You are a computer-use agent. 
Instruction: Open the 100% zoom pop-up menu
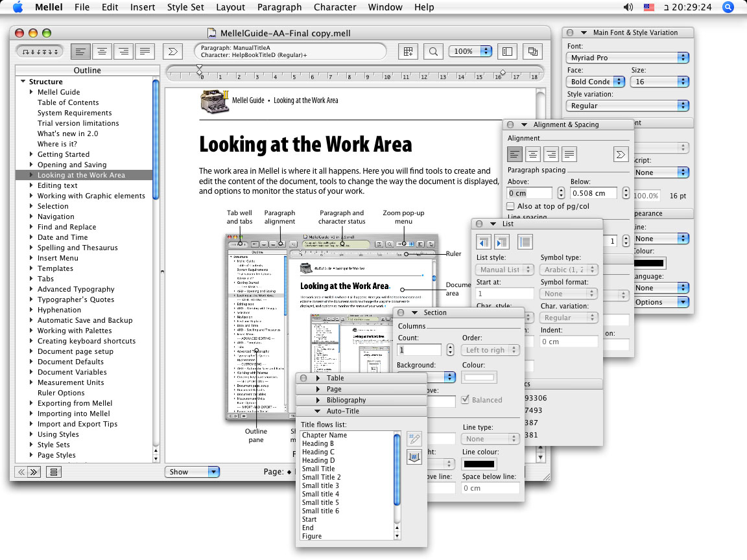471,51
